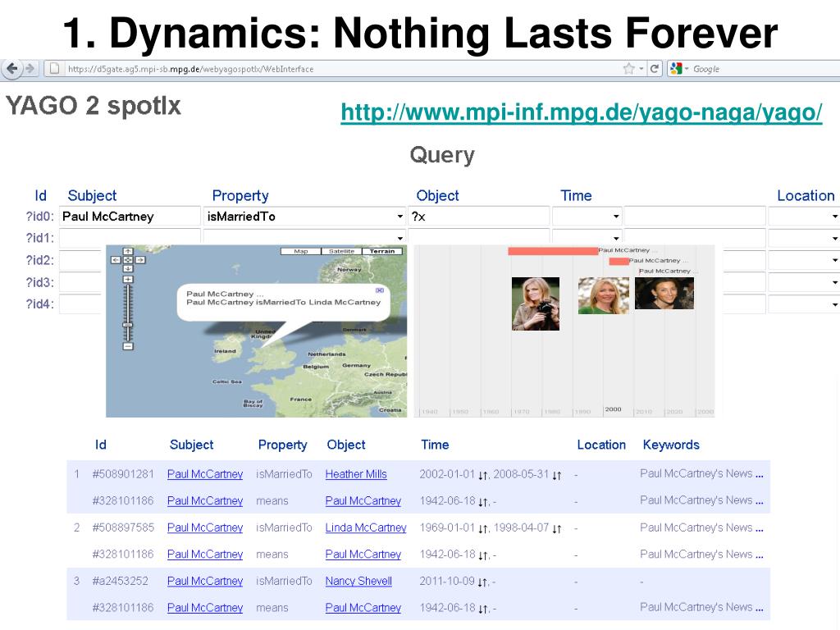Viewport: 840px width, 630px height.
Task: Switch the map to Satellite view
Action: click(342, 251)
